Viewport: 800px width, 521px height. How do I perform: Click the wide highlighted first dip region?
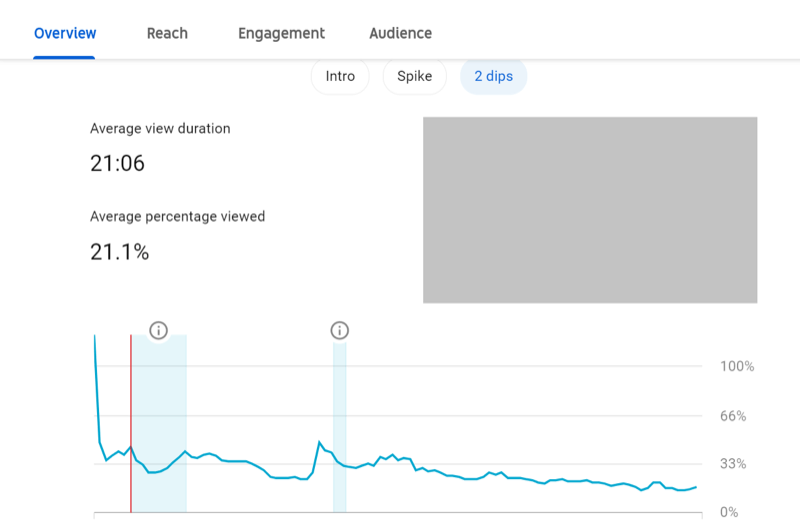click(x=159, y=424)
